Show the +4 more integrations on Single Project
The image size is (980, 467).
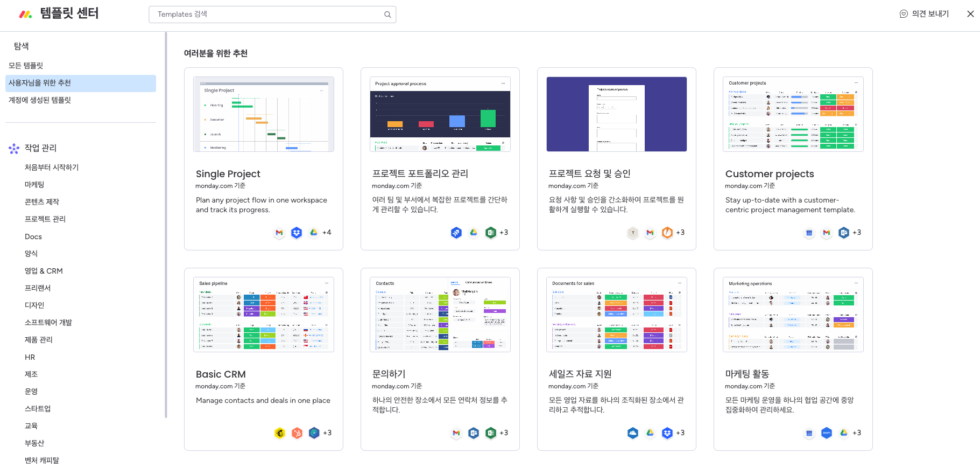point(327,233)
